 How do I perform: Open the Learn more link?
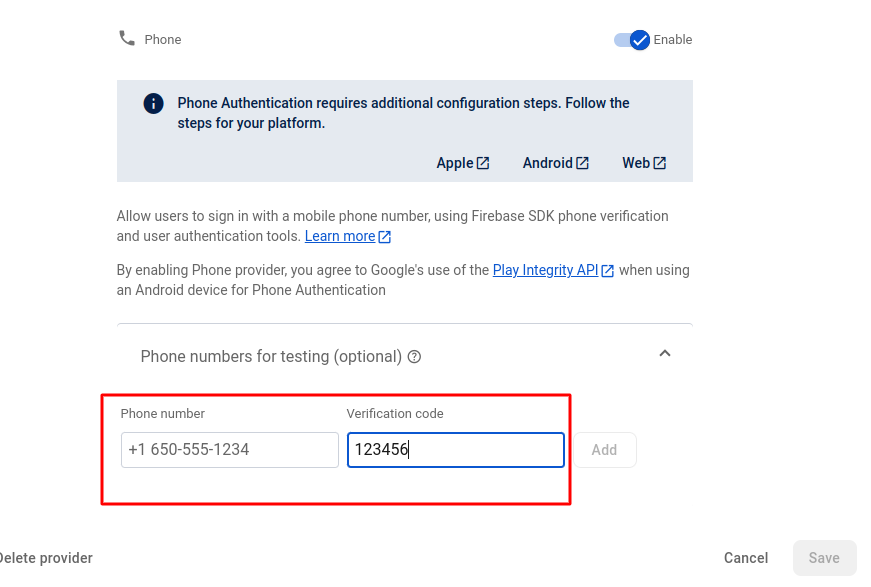340,236
